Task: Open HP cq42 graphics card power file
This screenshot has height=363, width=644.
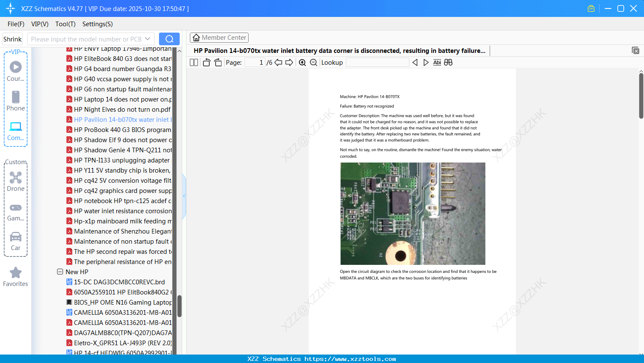Action: 119,191
